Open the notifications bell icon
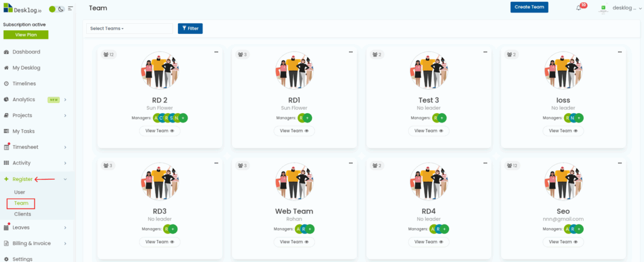The image size is (644, 262). coord(579,8)
